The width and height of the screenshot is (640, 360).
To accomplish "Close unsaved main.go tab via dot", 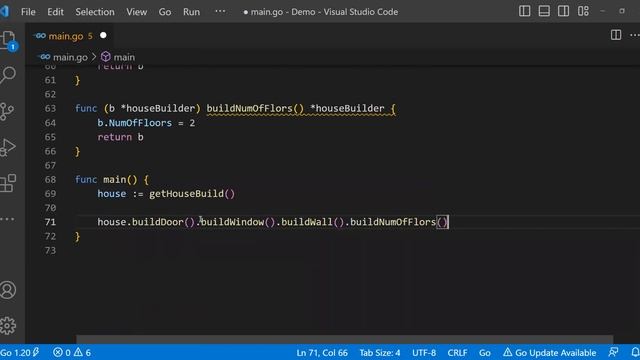I will point(103,36).
